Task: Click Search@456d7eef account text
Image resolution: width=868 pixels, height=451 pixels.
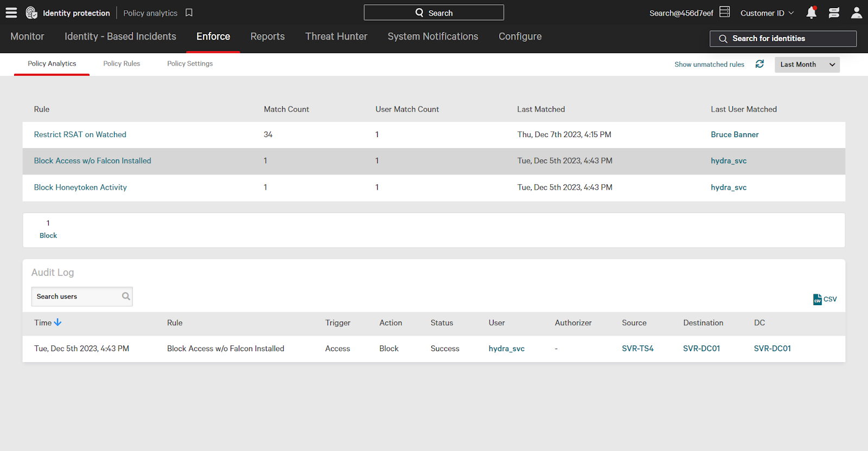Action: [x=681, y=13]
